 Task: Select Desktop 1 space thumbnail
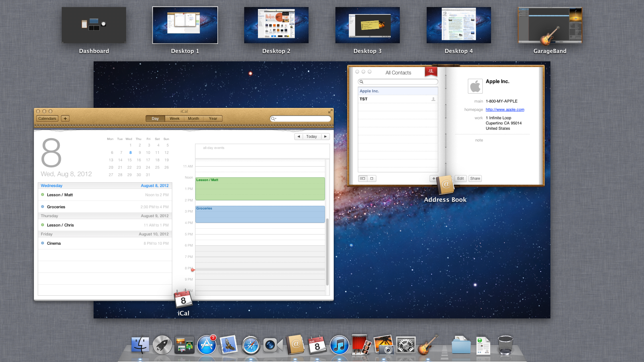[x=185, y=25]
